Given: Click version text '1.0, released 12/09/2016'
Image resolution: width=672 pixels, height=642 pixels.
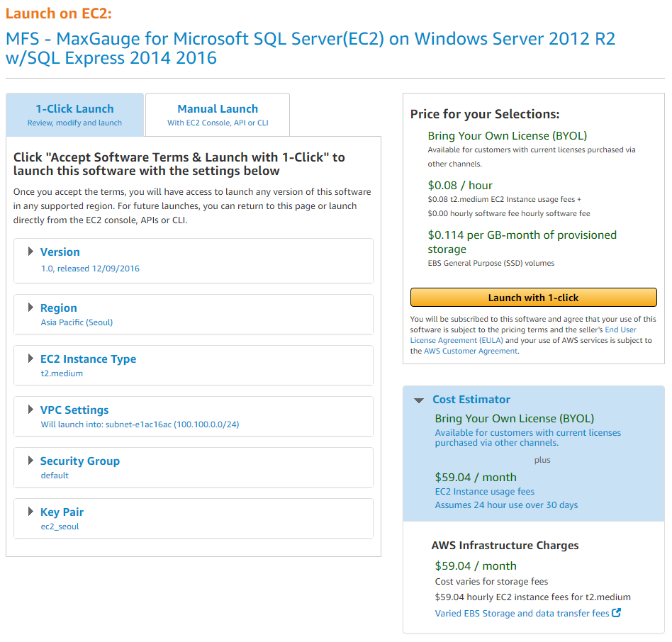Looking at the screenshot, I should 91,269.
